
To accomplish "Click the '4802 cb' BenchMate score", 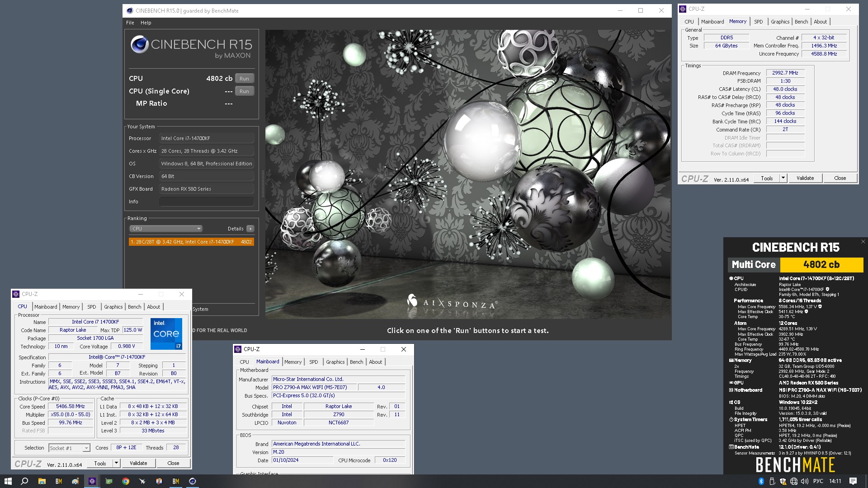I will [x=821, y=265].
